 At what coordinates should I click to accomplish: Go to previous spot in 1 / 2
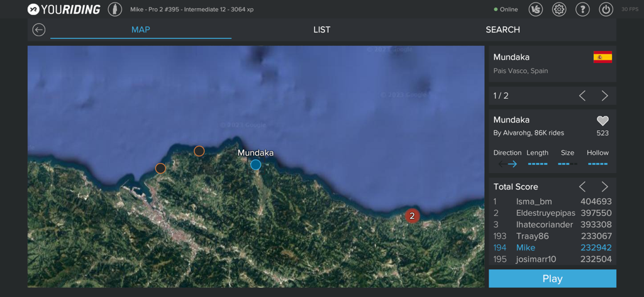[582, 96]
